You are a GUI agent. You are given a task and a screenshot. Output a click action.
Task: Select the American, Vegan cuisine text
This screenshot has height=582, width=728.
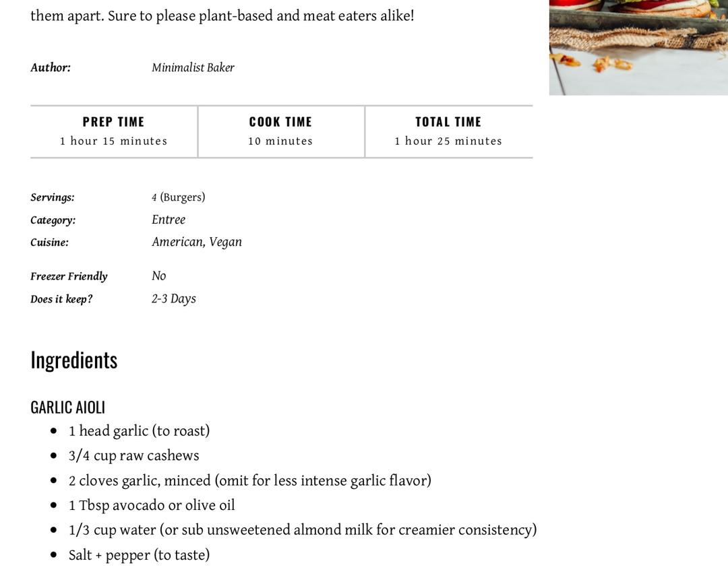tap(197, 242)
